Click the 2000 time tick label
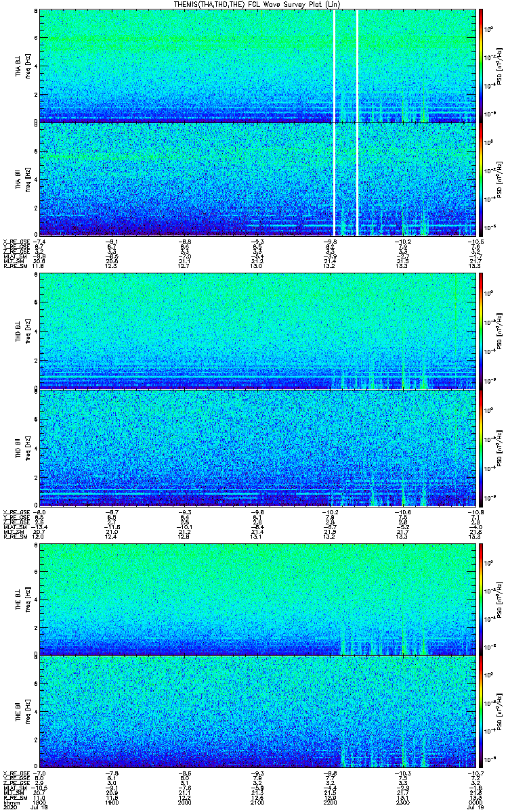This screenshot has width=508, height=812. coord(185,803)
